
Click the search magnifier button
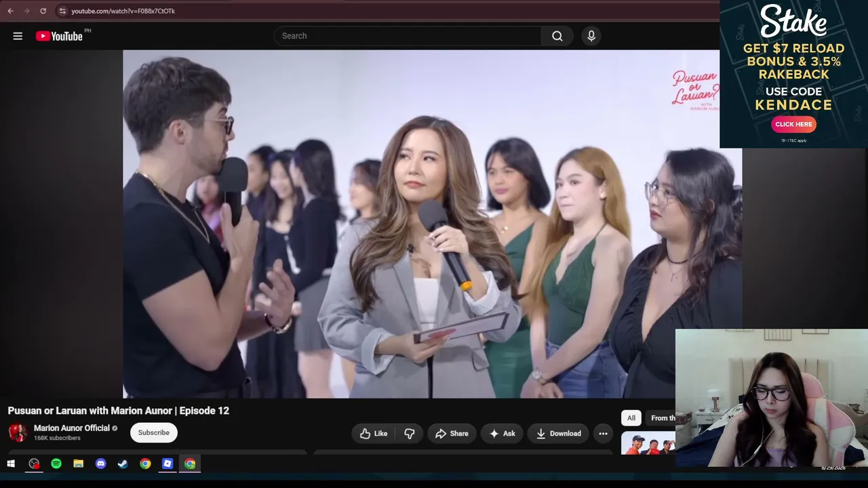pyautogui.click(x=557, y=36)
